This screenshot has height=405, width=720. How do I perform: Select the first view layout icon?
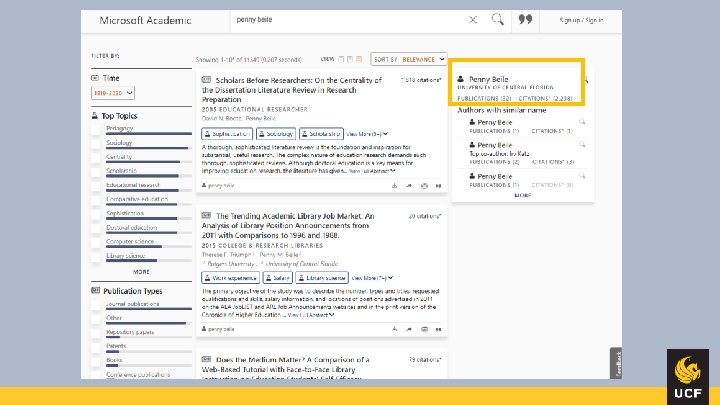[341, 59]
